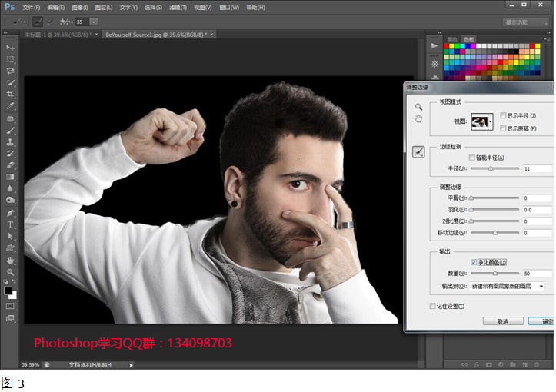Open the status bar info arrow menu
This screenshot has width=556, height=392.
pos(132,364)
